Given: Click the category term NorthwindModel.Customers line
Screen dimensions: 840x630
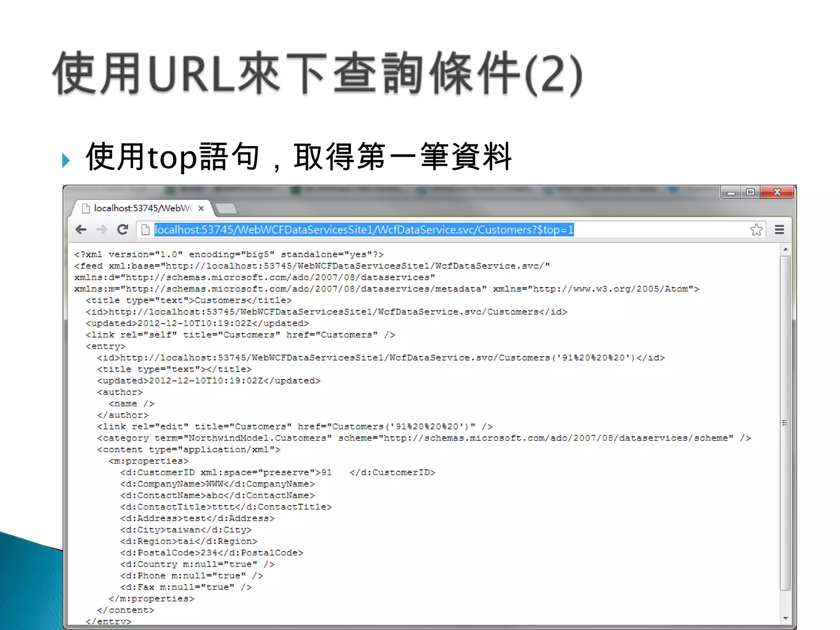Looking at the screenshot, I should click(424, 438).
